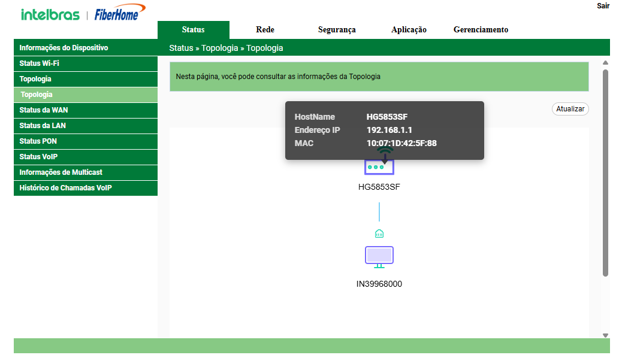Switch to the Segurança tab
Screen dimensions: 622x364
(x=337, y=30)
